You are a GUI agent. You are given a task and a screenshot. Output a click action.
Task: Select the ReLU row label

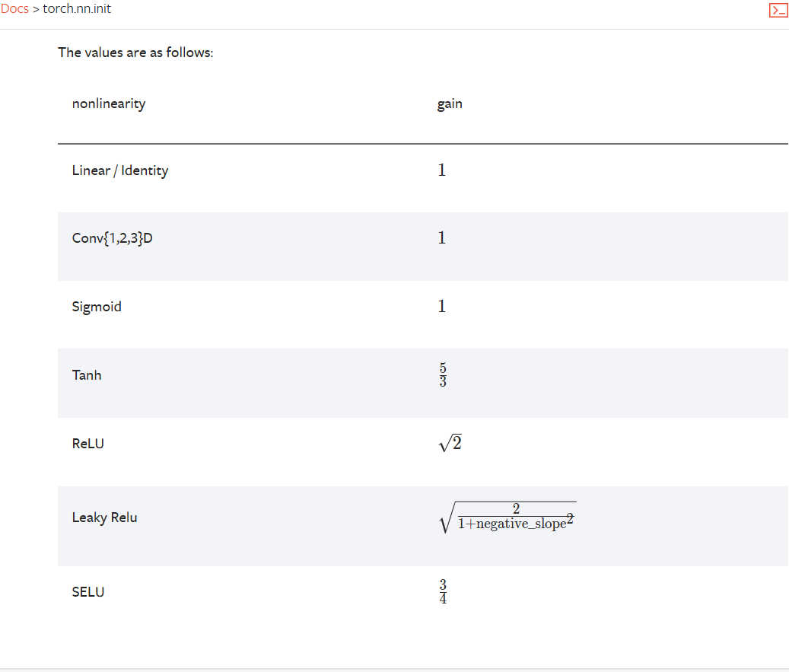point(88,444)
